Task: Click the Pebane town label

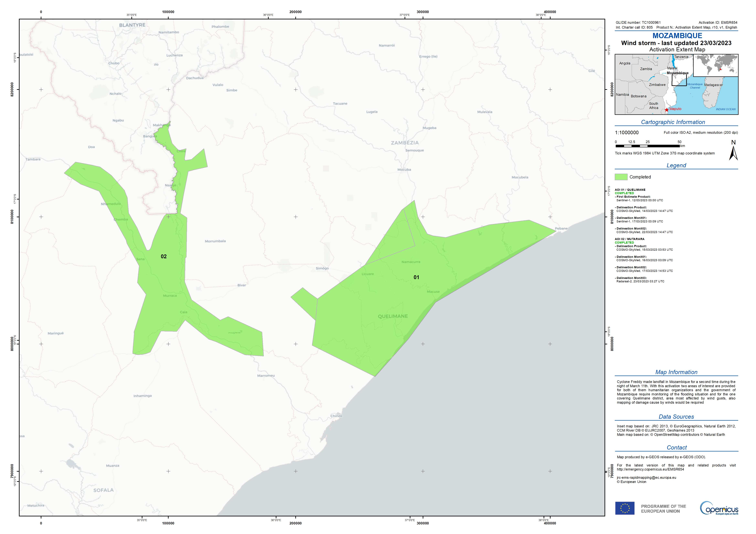Action: pyautogui.click(x=561, y=228)
